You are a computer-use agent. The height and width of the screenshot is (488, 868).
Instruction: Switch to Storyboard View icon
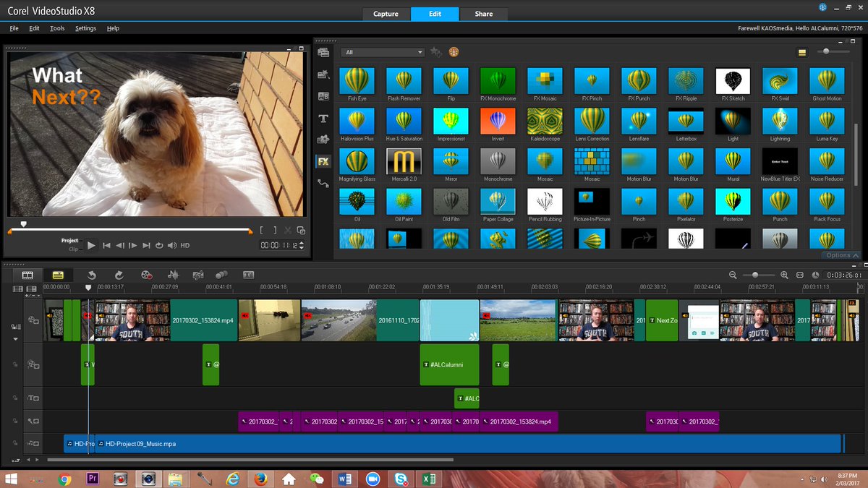[27, 275]
